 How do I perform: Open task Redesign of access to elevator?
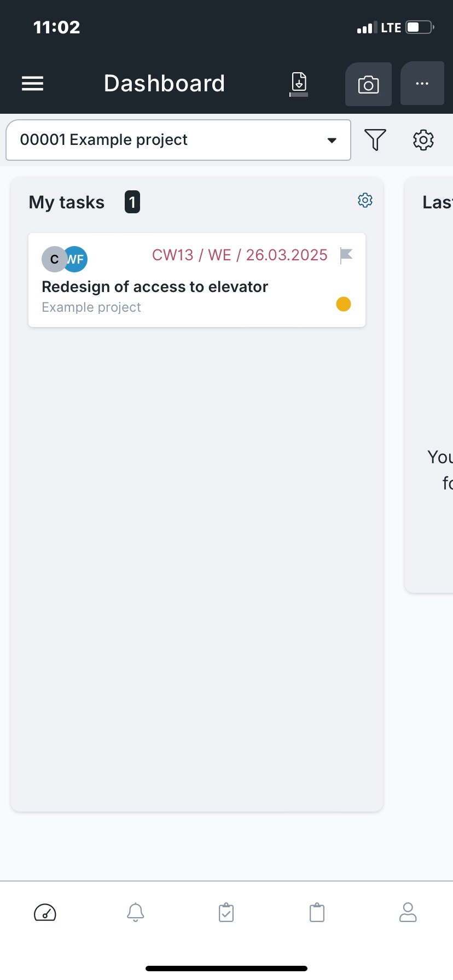(x=155, y=287)
